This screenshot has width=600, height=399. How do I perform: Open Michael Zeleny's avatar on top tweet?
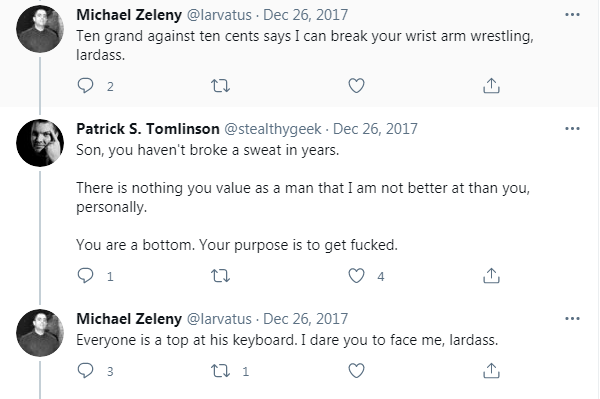pos(40,29)
